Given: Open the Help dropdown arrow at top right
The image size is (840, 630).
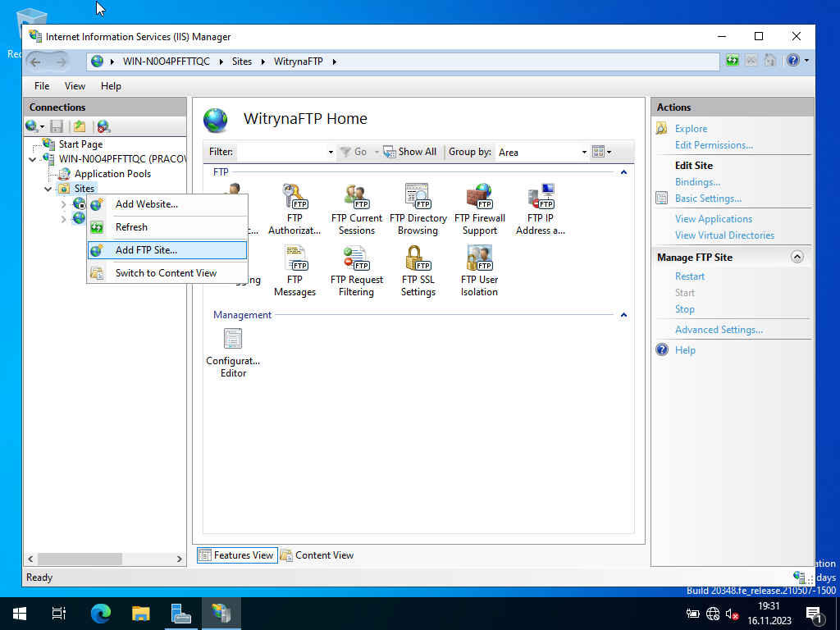Looking at the screenshot, I should tap(807, 60).
